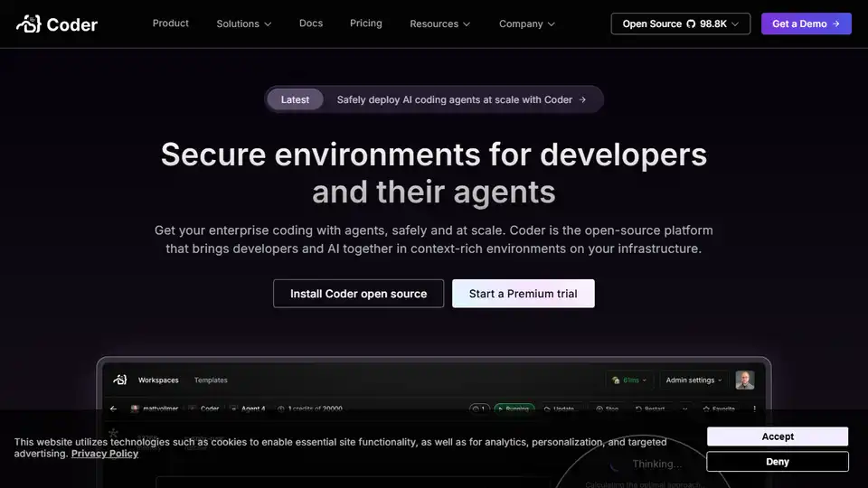Start a Premium trial
This screenshot has height=488, width=868.
524,294
